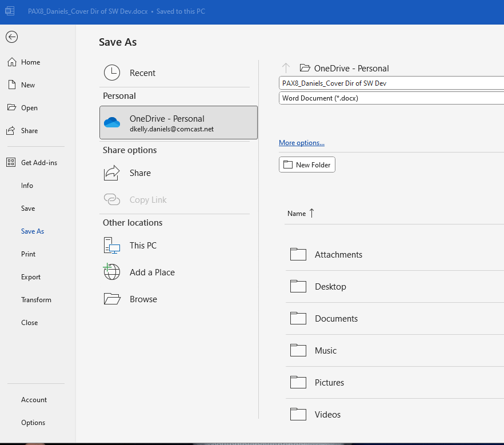This screenshot has height=445, width=504.
Task: Click the Desktop folder icon
Action: [x=298, y=286]
